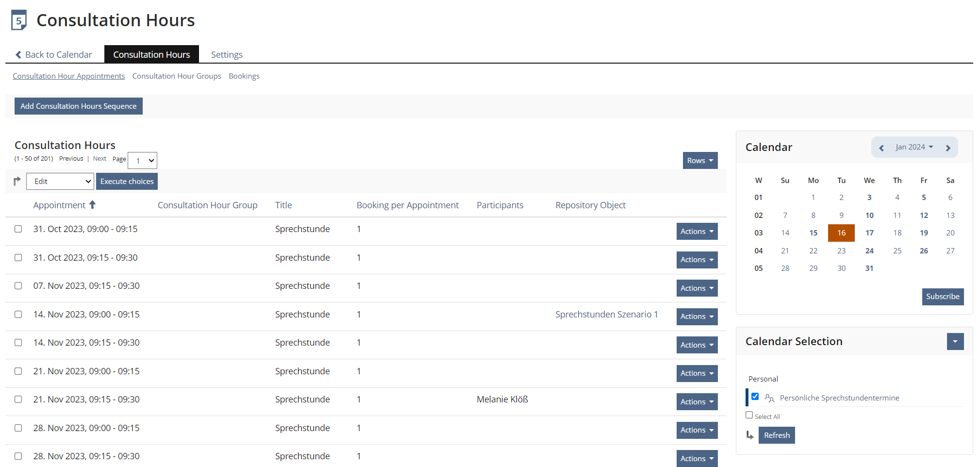Click the Persönliche Sprechstundentermine people icon
The image size is (980, 467).
coord(769,398)
